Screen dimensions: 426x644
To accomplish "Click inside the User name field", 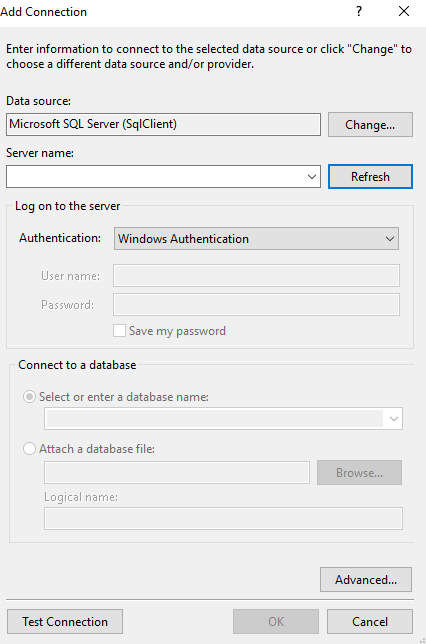I will (256, 276).
